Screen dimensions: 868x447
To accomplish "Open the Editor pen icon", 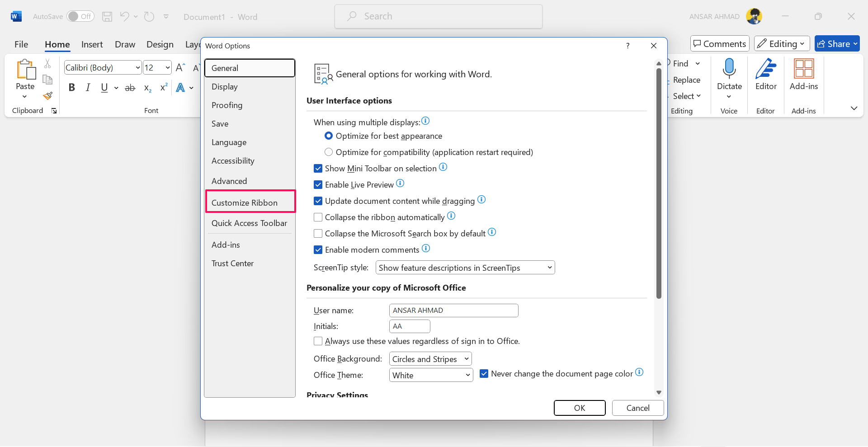I will 766,68.
